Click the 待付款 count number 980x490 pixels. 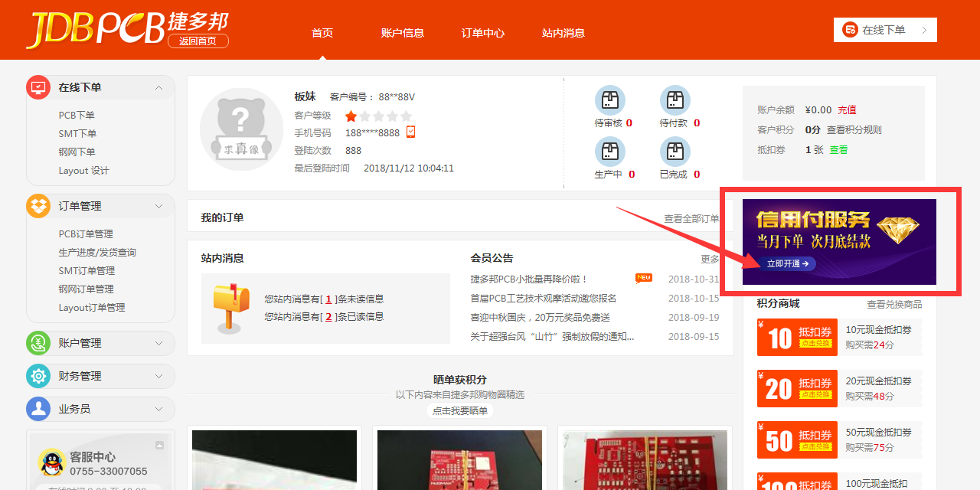point(697,123)
